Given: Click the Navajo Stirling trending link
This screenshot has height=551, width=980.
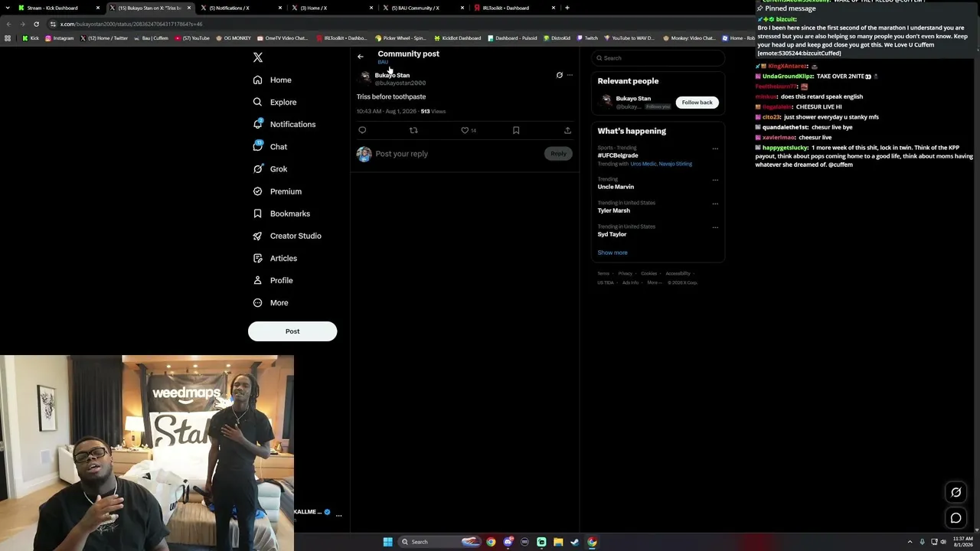Looking at the screenshot, I should (675, 164).
